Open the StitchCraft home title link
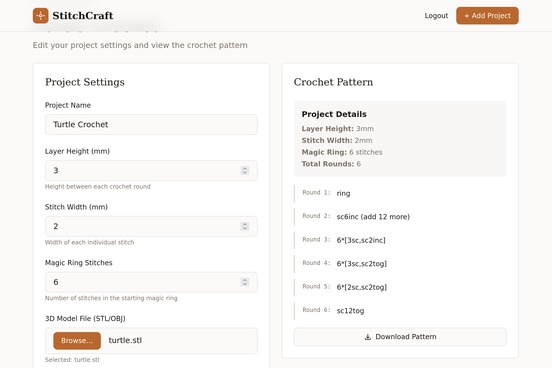 point(83,16)
